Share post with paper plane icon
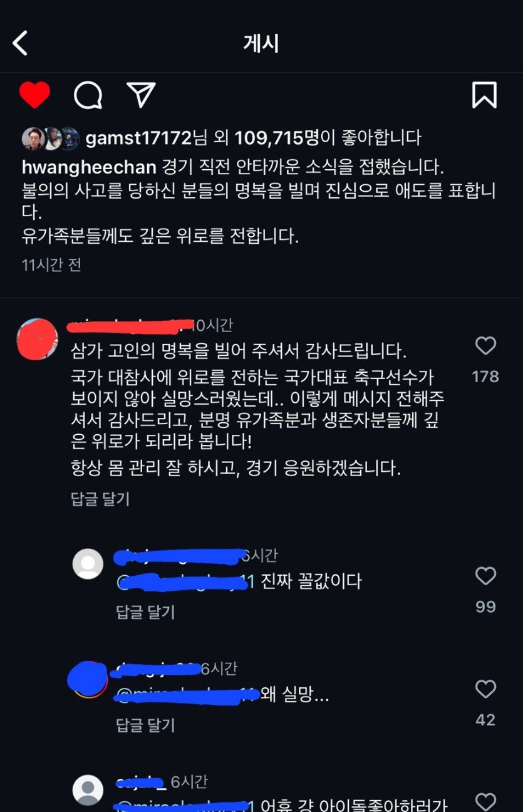Screen dimensions: 523x812 pos(141,95)
